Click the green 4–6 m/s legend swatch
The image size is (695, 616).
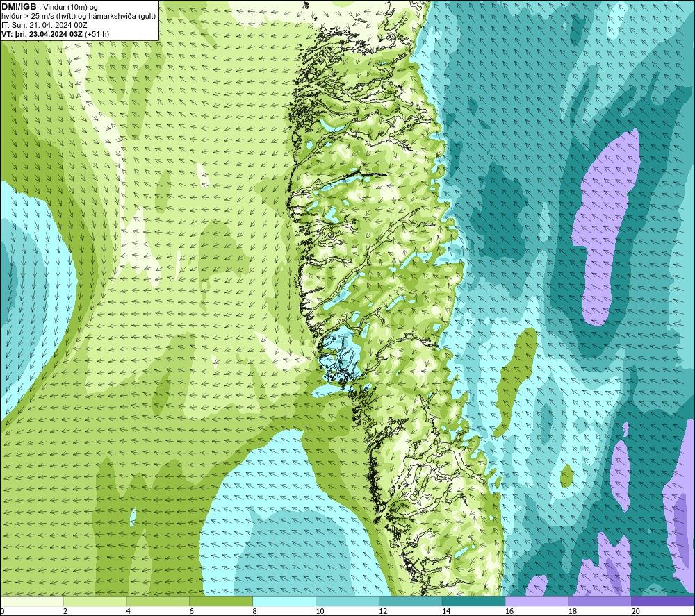click(x=158, y=601)
